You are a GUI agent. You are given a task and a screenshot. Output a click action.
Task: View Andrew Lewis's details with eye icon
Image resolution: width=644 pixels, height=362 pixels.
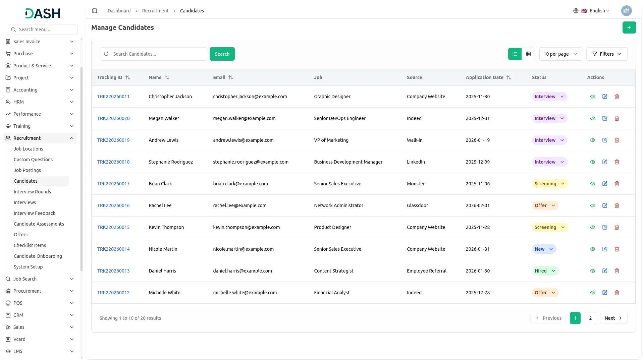[592, 140]
